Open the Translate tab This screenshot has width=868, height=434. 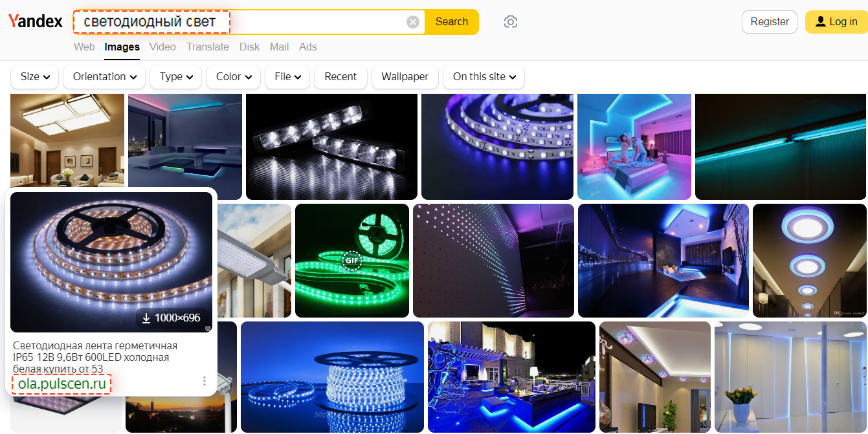(x=208, y=47)
